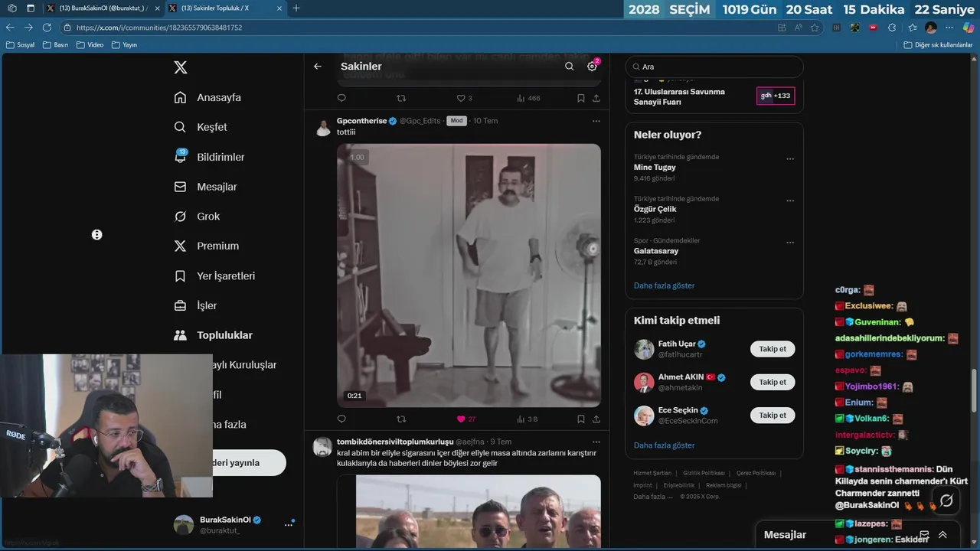
Task: Repost the Gpcontherise tottiii post
Action: [x=401, y=419]
